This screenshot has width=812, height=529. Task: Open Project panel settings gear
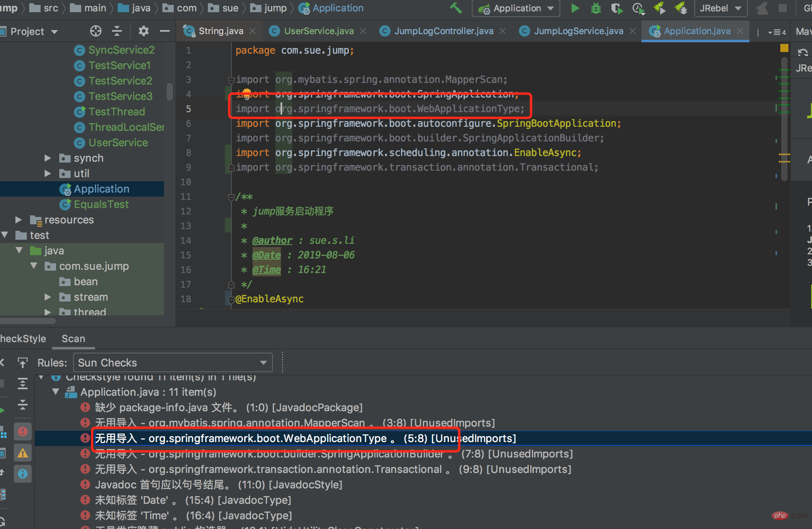click(x=143, y=31)
